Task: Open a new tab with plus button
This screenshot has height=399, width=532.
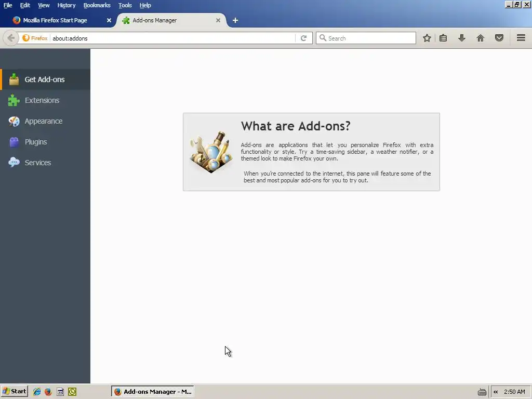Action: [235, 20]
